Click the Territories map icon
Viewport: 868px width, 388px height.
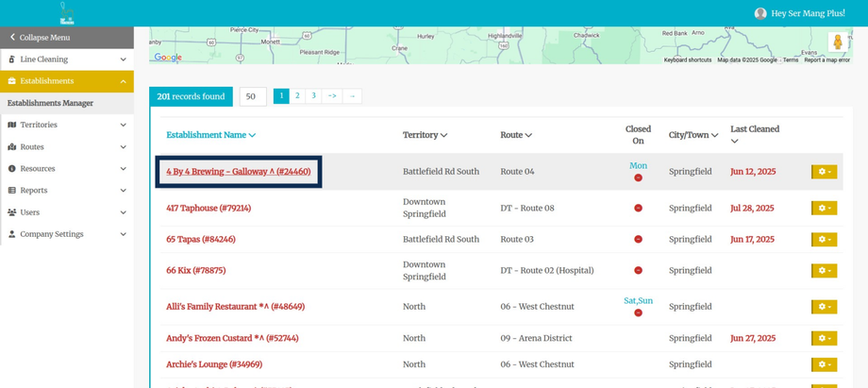tap(11, 125)
